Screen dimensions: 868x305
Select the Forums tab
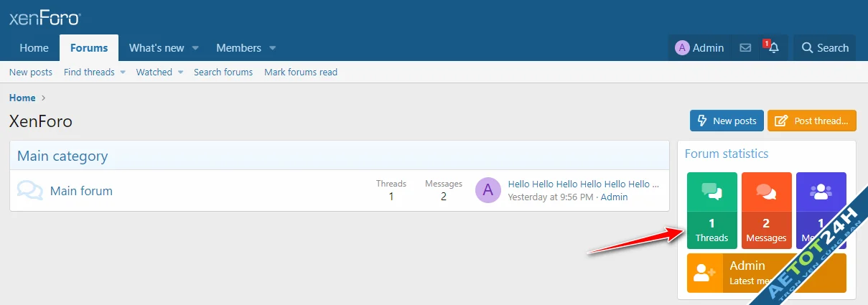pos(89,48)
